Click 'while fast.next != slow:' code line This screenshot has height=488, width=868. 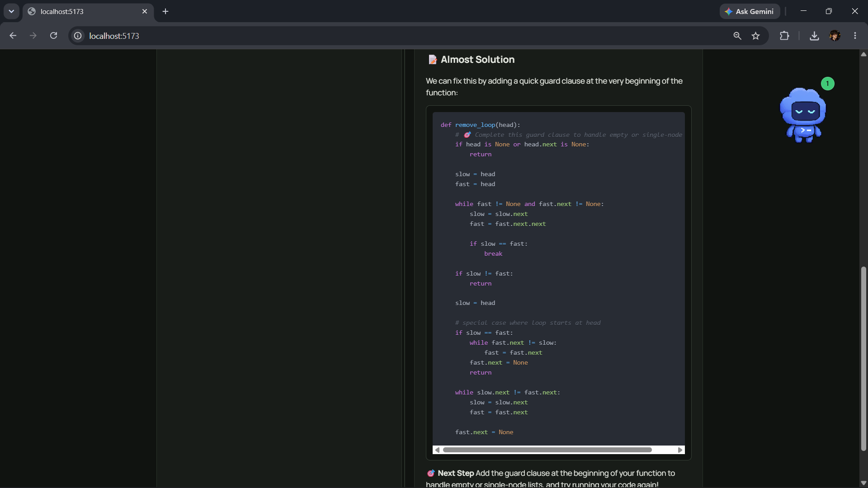click(x=513, y=343)
